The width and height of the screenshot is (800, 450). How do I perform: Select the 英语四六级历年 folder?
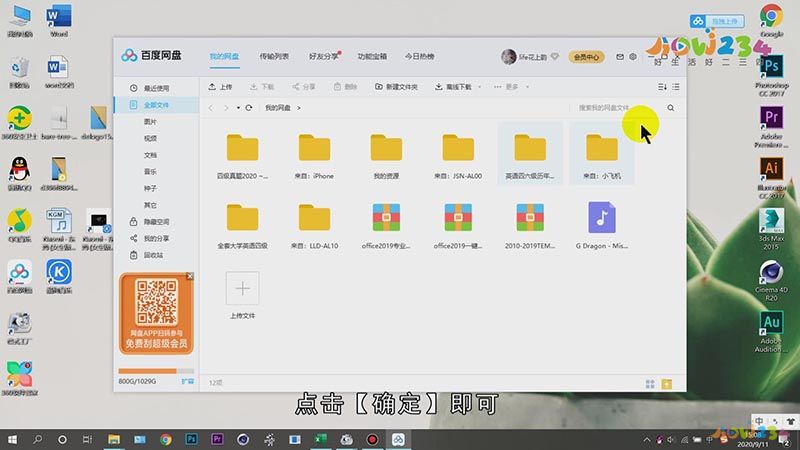pyautogui.click(x=530, y=156)
